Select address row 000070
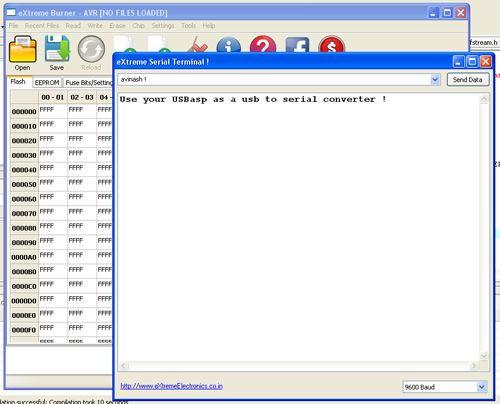Viewport: 500px width, 404px height. [24, 214]
